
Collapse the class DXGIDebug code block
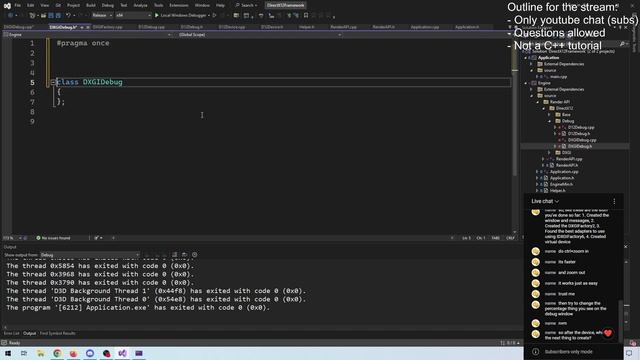[53, 82]
